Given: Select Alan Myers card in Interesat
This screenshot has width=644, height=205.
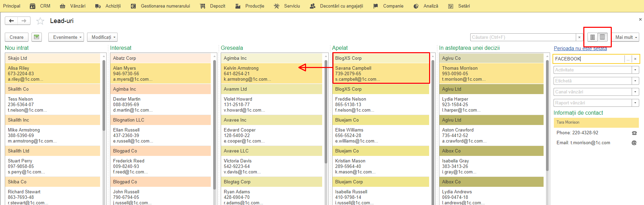Looking at the screenshot, I should 161,73.
